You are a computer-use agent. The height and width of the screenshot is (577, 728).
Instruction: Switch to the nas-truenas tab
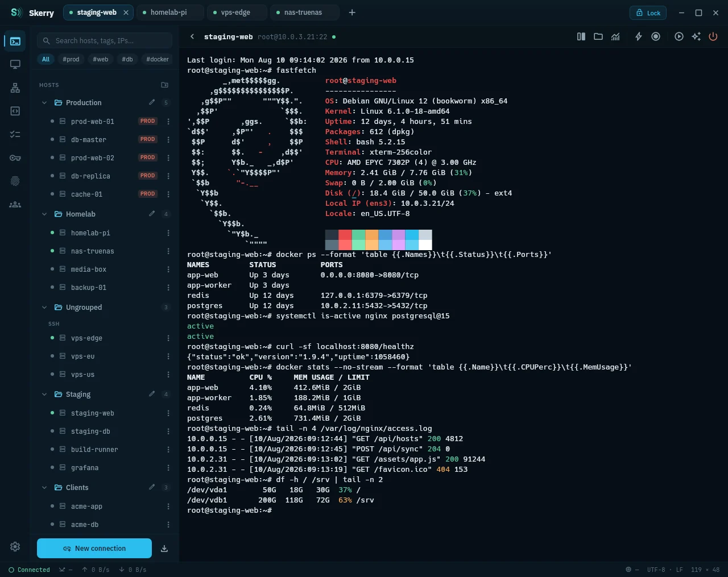(305, 13)
